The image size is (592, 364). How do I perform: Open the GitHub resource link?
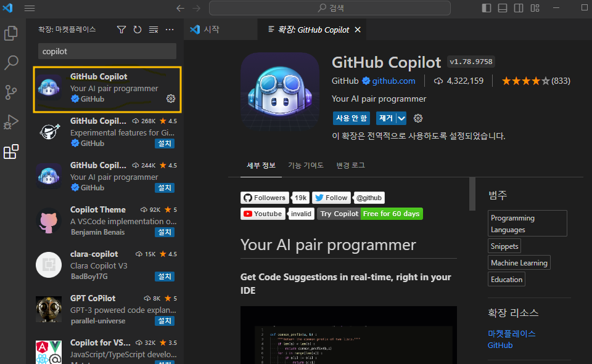[x=500, y=345]
